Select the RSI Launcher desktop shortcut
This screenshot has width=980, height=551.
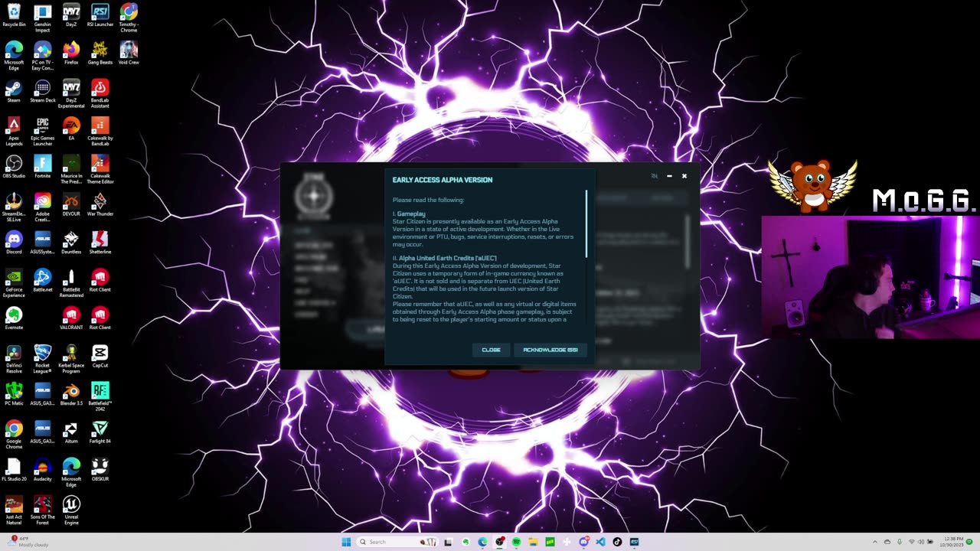[100, 15]
